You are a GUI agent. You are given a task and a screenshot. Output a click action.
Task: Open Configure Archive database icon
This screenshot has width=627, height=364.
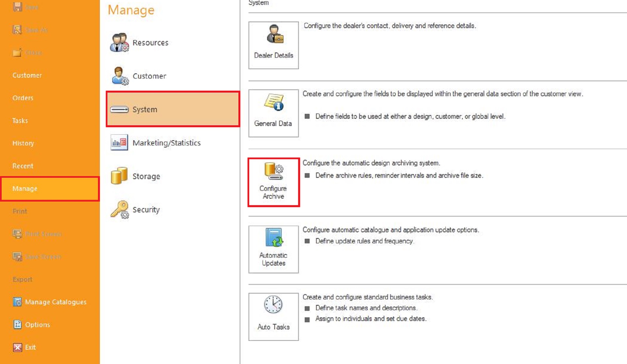[274, 171]
